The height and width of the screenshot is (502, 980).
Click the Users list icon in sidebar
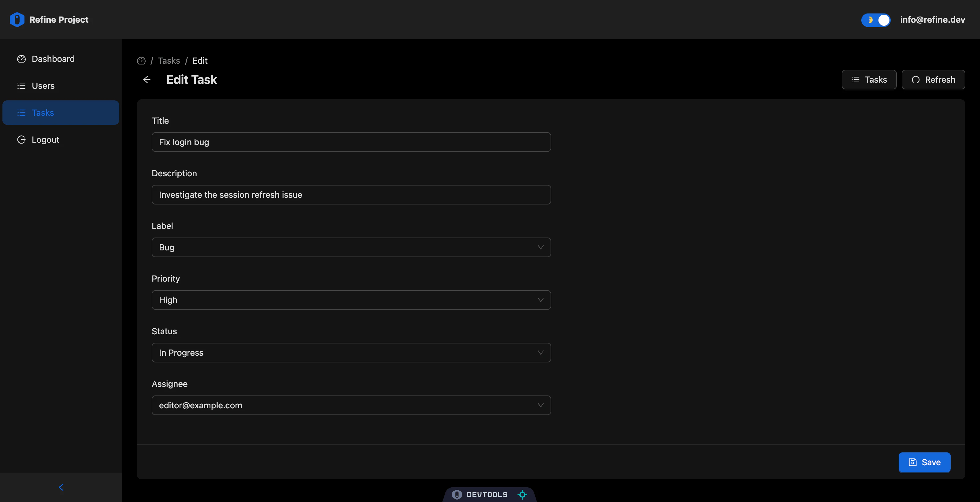[21, 86]
